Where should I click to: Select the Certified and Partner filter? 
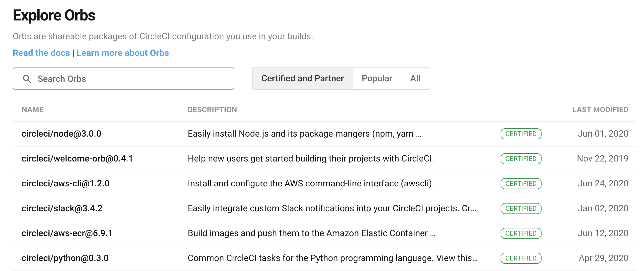click(x=302, y=79)
